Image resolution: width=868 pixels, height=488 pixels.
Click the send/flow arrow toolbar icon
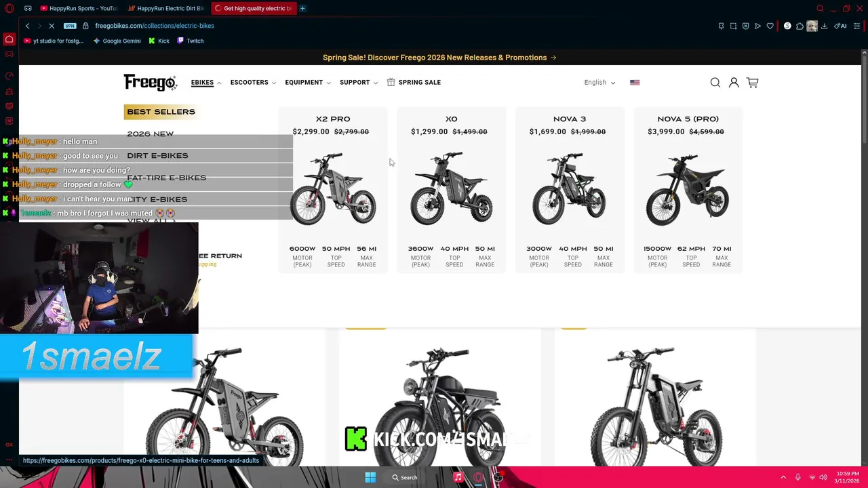click(757, 26)
